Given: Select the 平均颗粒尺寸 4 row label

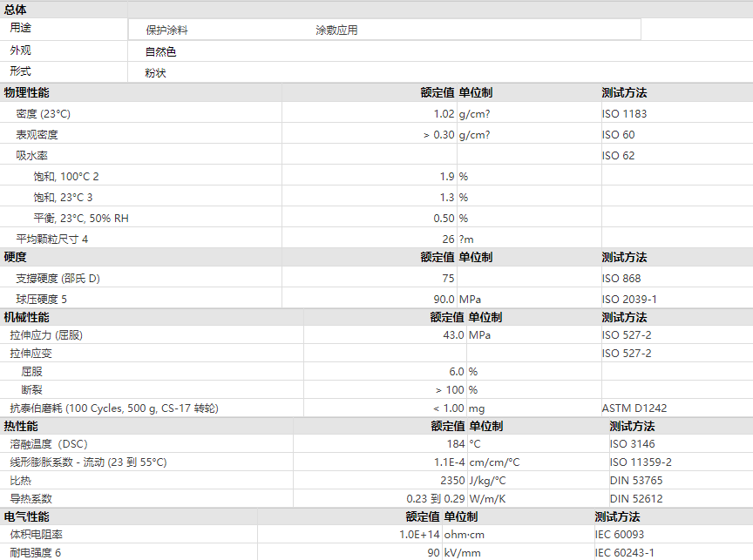Looking at the screenshot, I should [x=52, y=239].
